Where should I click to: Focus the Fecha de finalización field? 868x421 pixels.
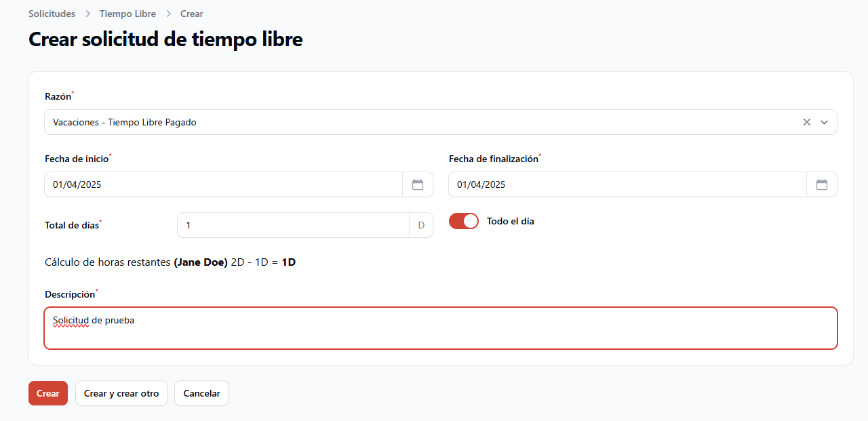click(x=628, y=184)
